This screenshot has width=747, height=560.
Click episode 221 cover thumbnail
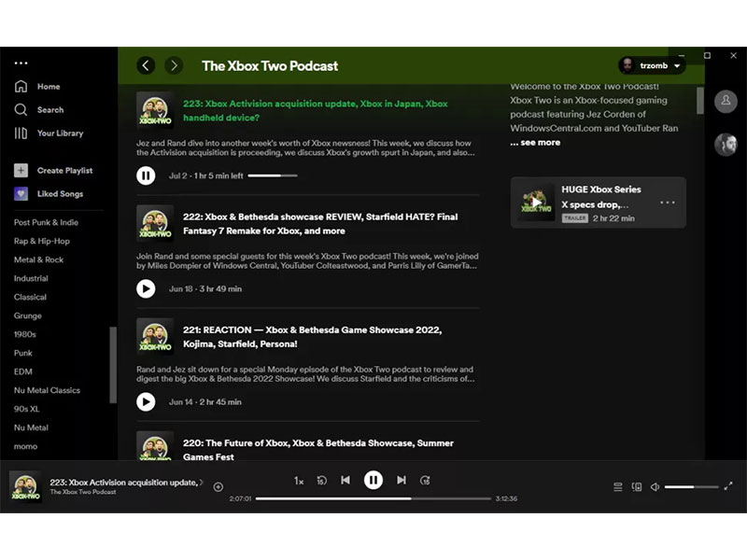coord(155,337)
